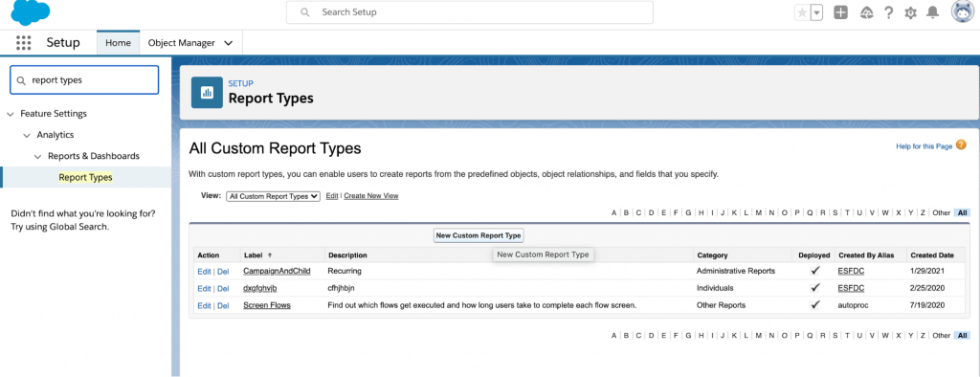
Task: Focus the Search Setup field
Action: (x=469, y=11)
